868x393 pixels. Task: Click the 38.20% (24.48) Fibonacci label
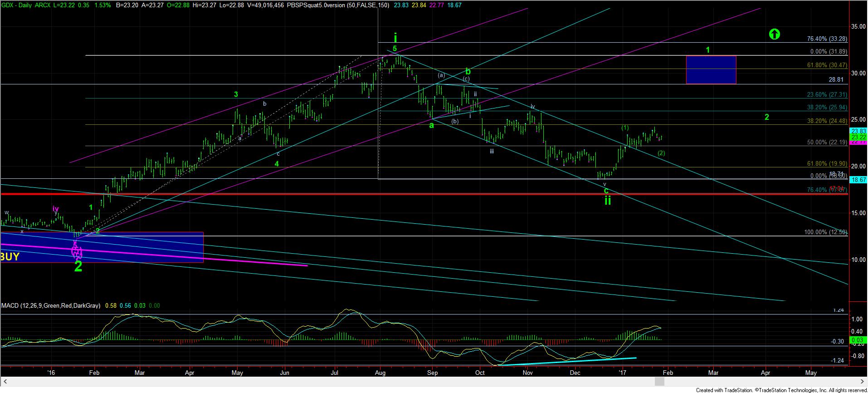click(x=827, y=121)
